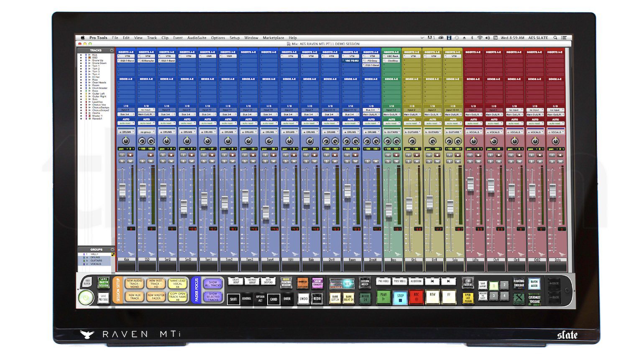Open the Setup menu
The image size is (644, 355).
coord(234,38)
